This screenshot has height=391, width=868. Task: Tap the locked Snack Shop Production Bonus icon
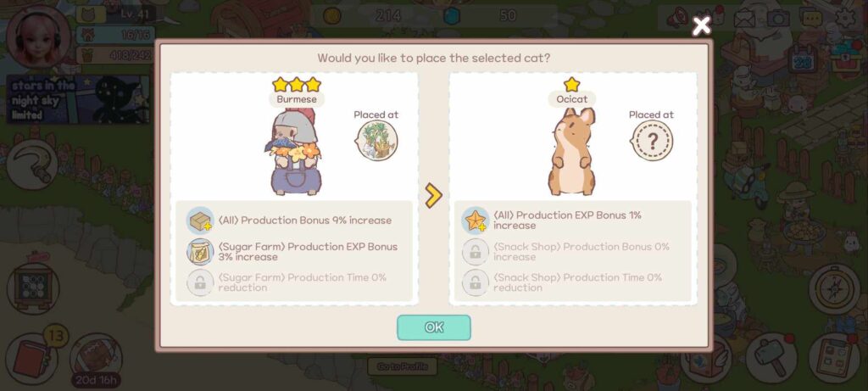pyautogui.click(x=476, y=252)
